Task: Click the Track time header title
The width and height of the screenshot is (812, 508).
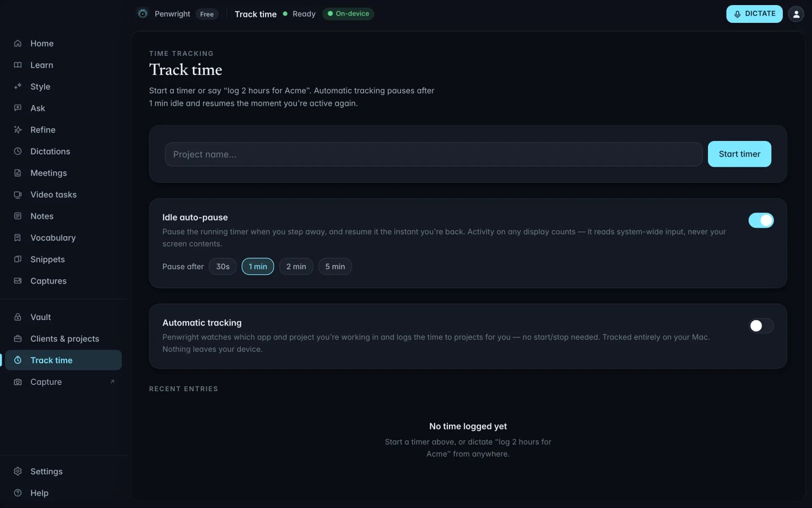Action: (255, 14)
